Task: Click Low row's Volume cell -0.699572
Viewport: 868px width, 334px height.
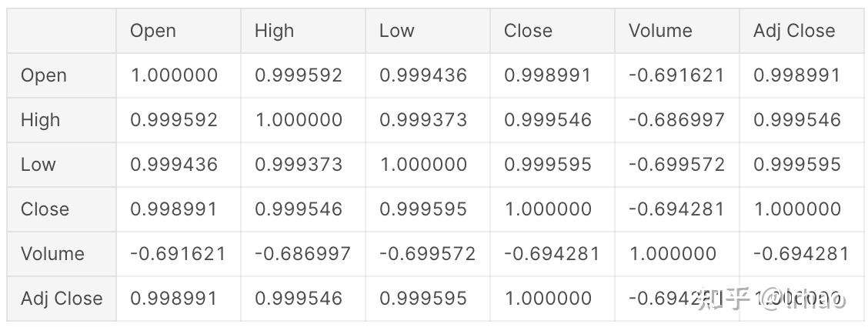Action: (676, 165)
